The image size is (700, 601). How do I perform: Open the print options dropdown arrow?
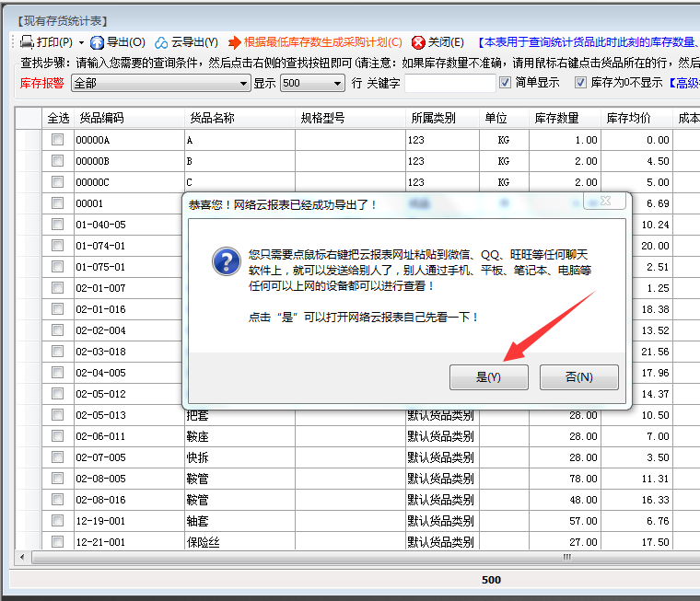pos(81,42)
